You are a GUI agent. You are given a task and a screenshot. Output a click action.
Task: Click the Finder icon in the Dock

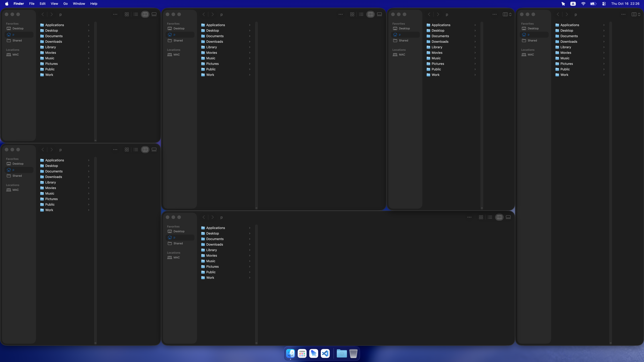pyautogui.click(x=291, y=353)
